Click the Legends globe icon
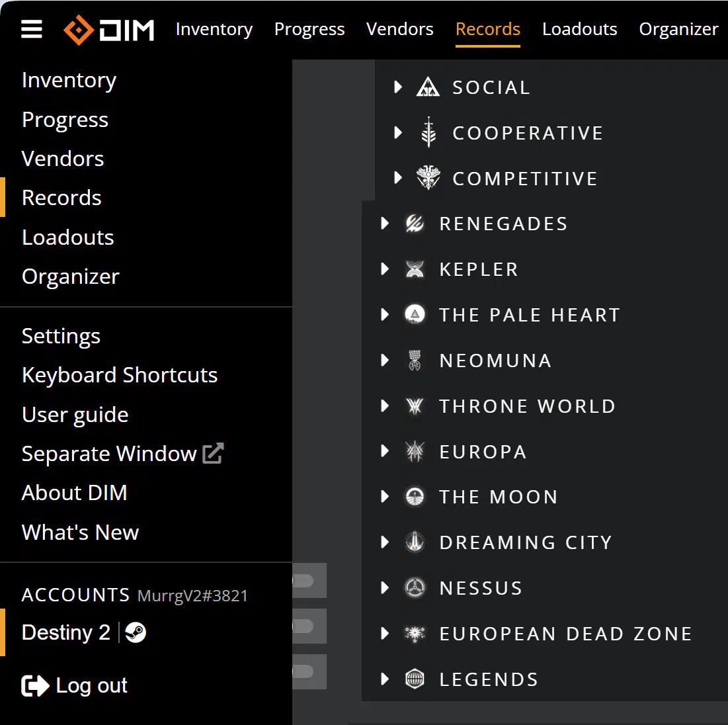This screenshot has height=725, width=728. tap(415, 679)
